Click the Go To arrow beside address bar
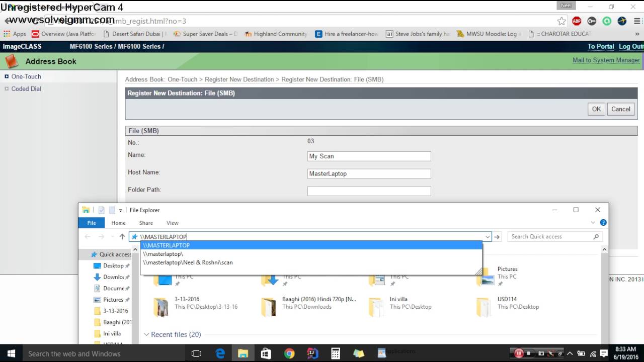 [x=497, y=237]
